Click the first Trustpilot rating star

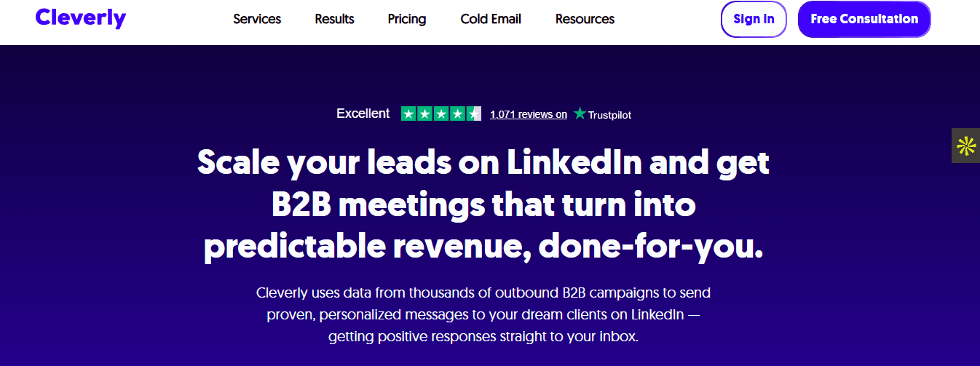pyautogui.click(x=408, y=114)
